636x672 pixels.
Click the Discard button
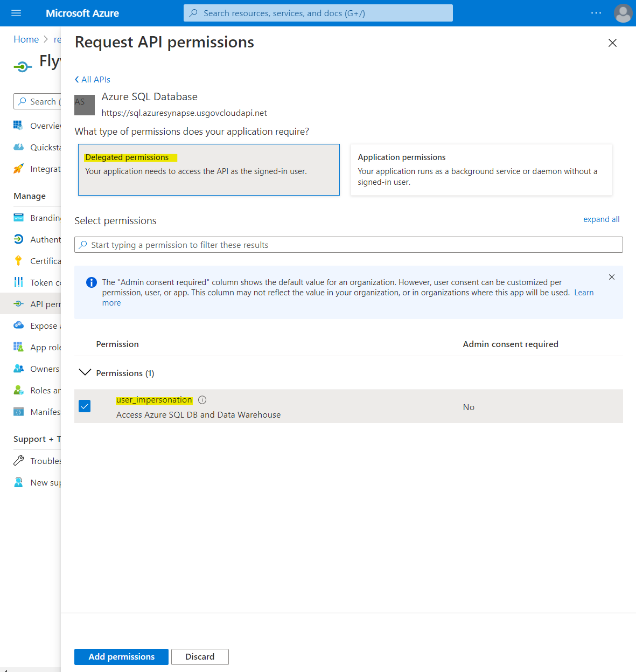coord(200,656)
